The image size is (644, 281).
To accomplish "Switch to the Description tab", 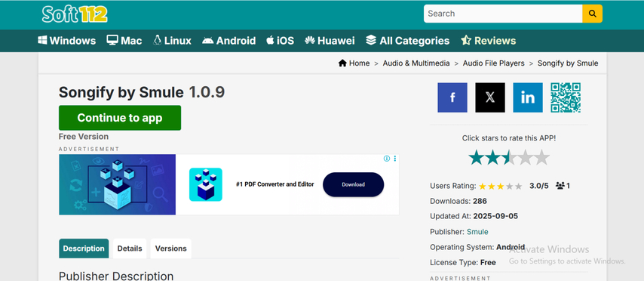I will click(x=84, y=249).
